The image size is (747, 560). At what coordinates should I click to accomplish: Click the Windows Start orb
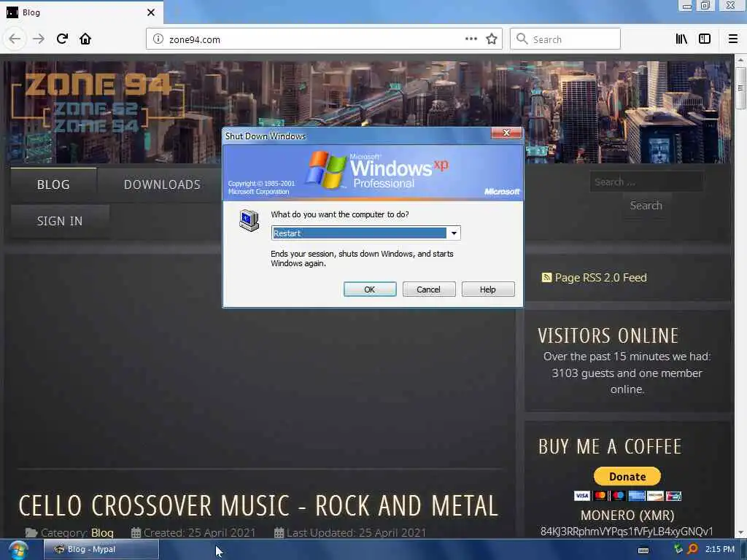click(18, 550)
